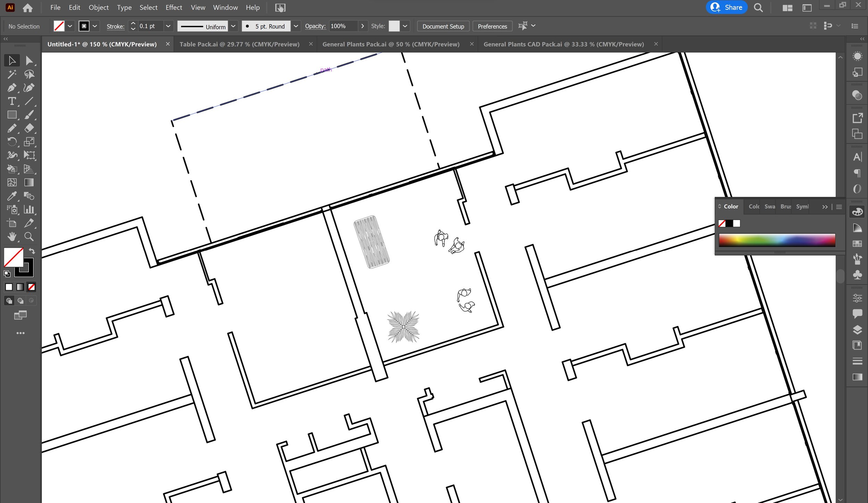Viewport: 868px width, 503px height.
Task: Select the Rotate tool
Action: (x=12, y=142)
